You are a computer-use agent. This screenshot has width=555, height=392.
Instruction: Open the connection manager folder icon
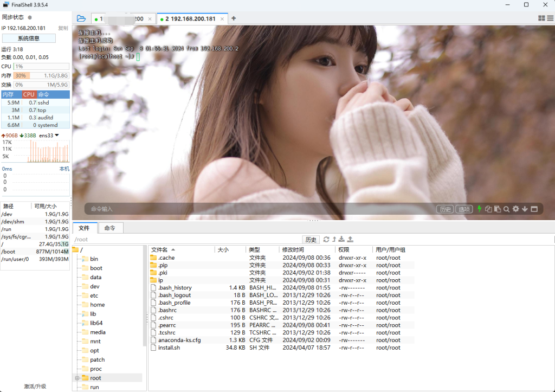(81, 18)
